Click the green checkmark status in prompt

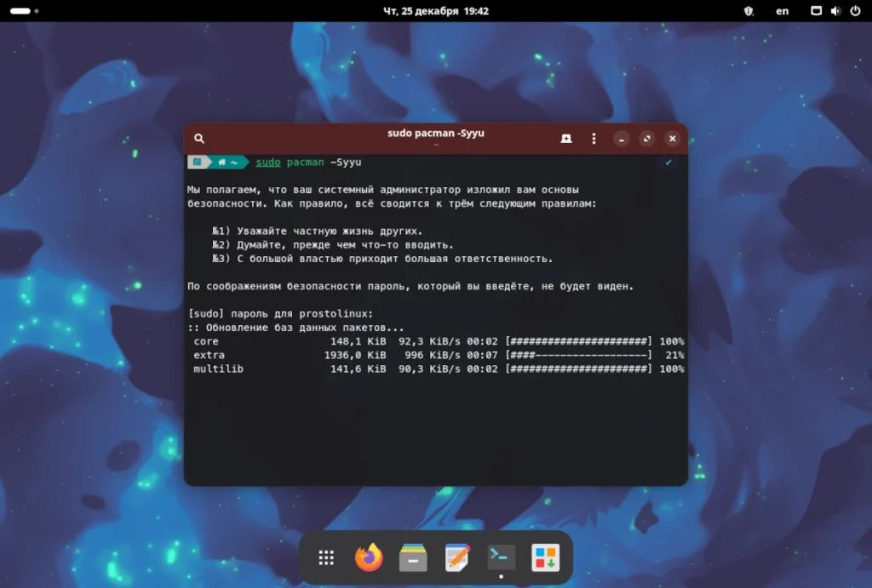tap(668, 163)
